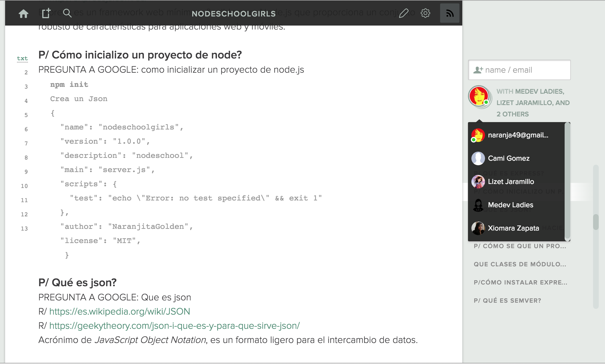Jump to 'P/Cómo instalar expre...' heading
605x364 pixels.
click(520, 283)
